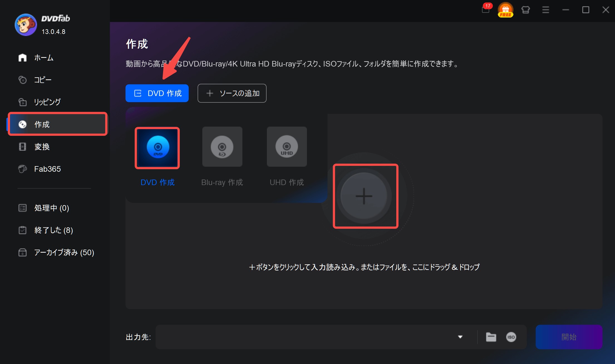Click the FREE gift promotion icon
615x364 pixels.
point(505,10)
